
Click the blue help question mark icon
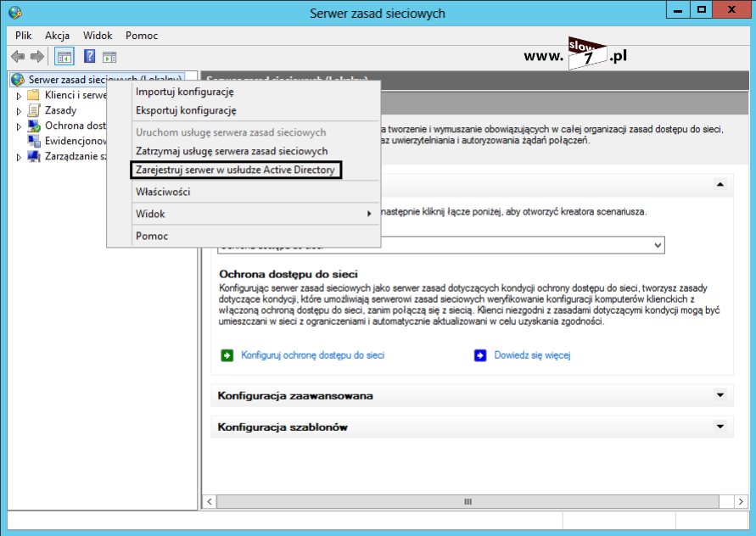tap(88, 57)
